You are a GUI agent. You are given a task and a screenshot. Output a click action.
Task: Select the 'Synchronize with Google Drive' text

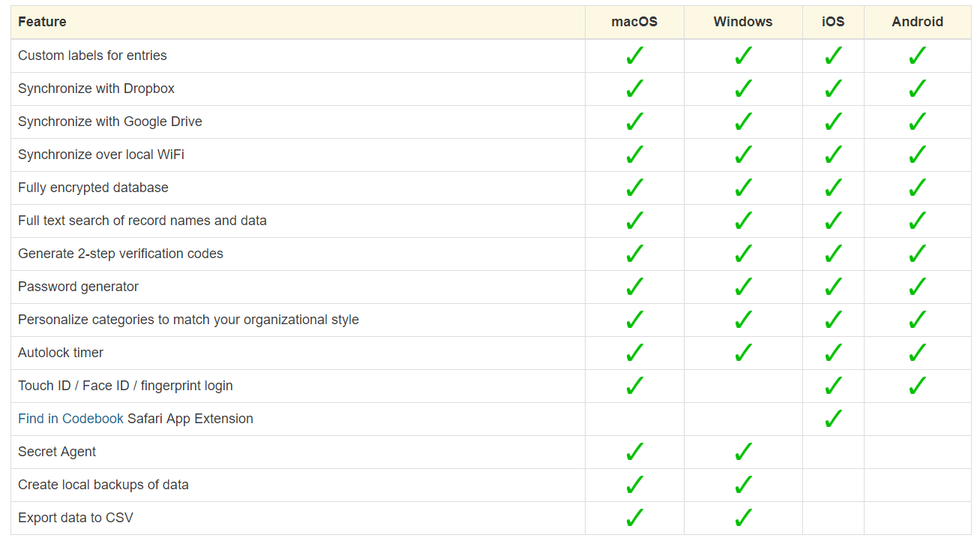click(110, 122)
